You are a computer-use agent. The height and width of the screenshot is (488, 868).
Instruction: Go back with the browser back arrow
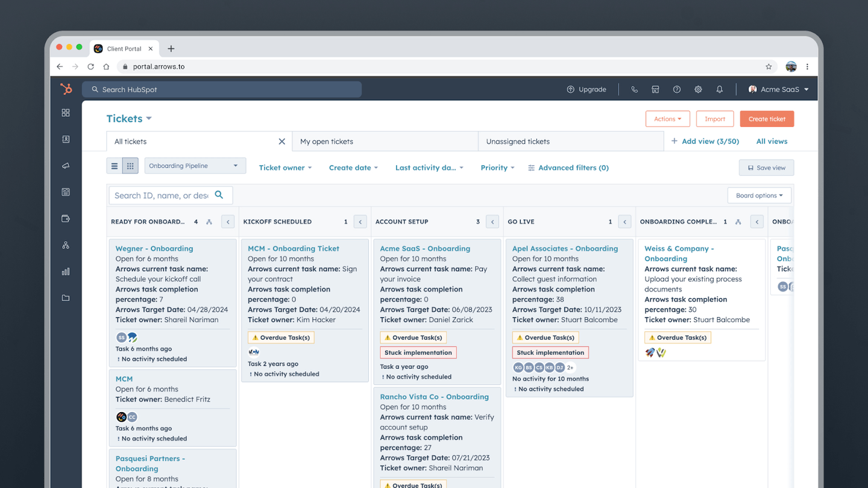click(60, 67)
